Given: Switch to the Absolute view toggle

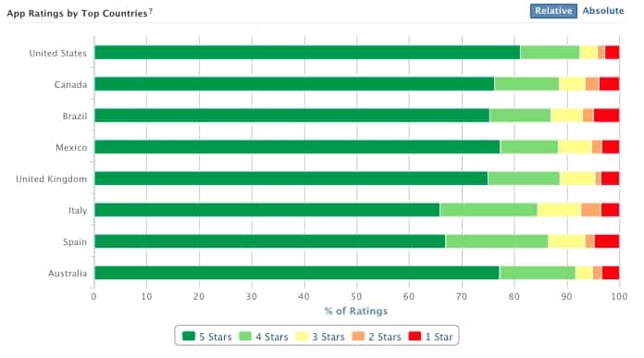Looking at the screenshot, I should click(603, 11).
